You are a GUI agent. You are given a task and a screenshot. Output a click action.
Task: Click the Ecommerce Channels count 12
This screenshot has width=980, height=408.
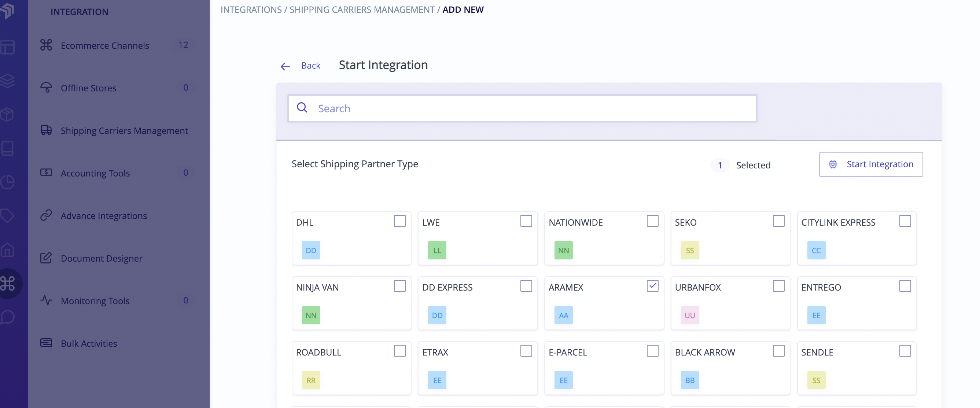pos(183,45)
